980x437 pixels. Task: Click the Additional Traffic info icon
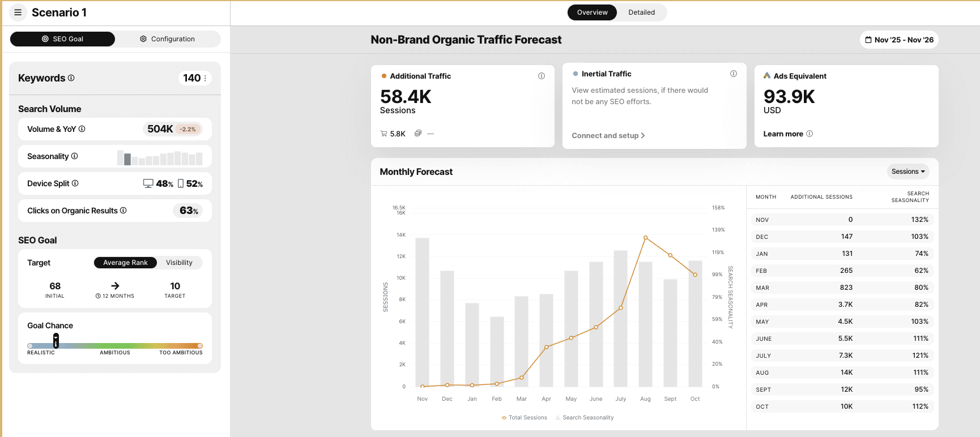[542, 76]
